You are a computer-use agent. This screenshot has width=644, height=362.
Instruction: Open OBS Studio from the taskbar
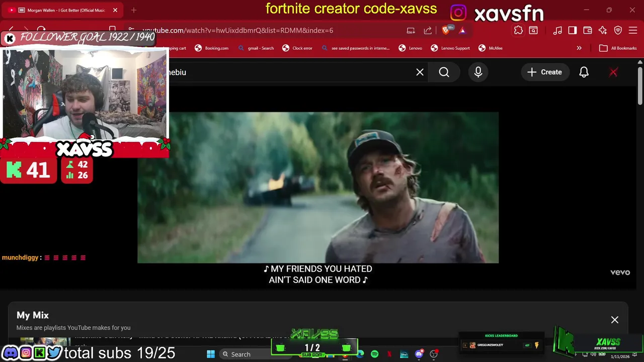click(434, 354)
